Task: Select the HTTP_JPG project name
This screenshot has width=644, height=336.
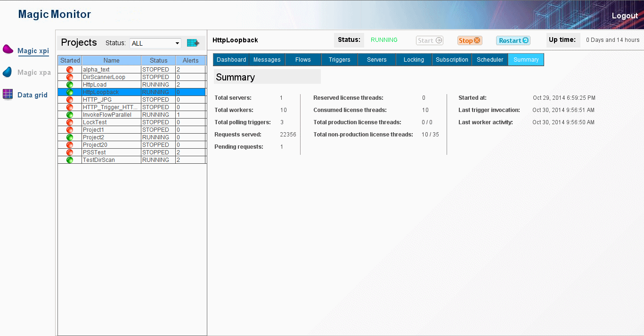Action: [x=97, y=100]
